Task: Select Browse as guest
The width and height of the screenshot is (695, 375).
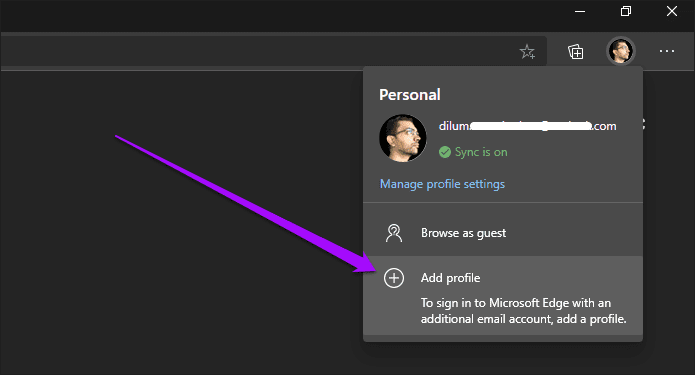Action: [x=503, y=233]
